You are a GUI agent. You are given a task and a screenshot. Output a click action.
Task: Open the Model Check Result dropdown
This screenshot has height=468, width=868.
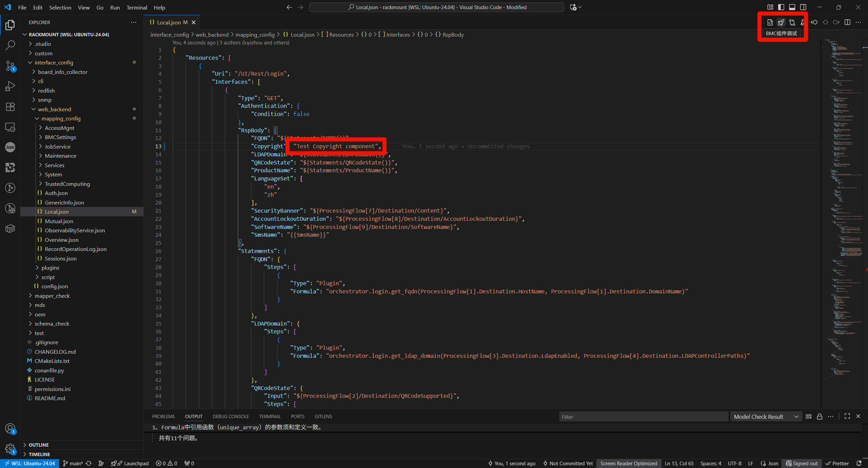tap(766, 416)
